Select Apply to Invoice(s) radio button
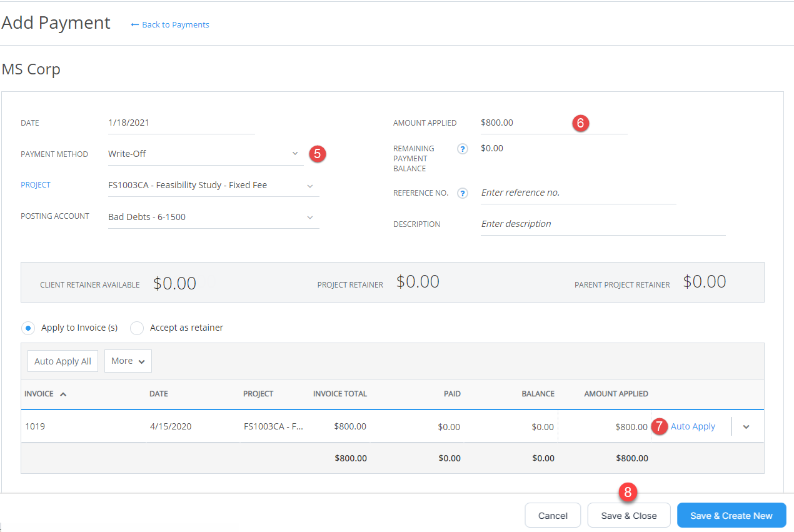The image size is (794, 532). coord(28,328)
